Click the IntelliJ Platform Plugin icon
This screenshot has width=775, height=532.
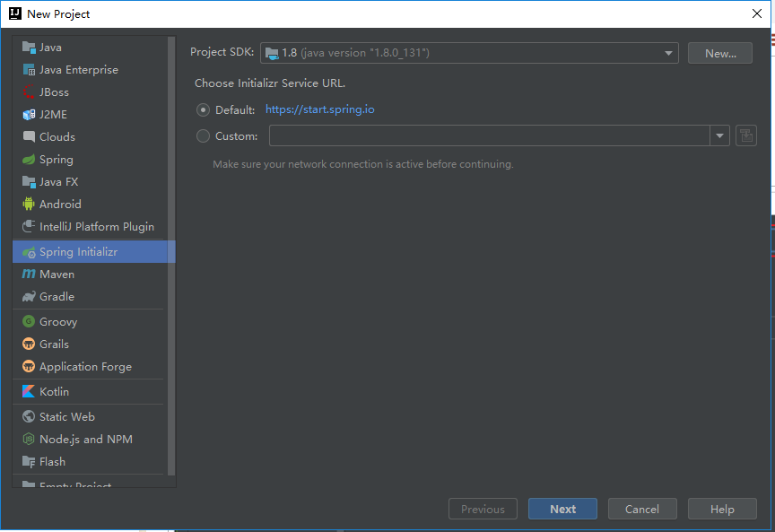[29, 226]
